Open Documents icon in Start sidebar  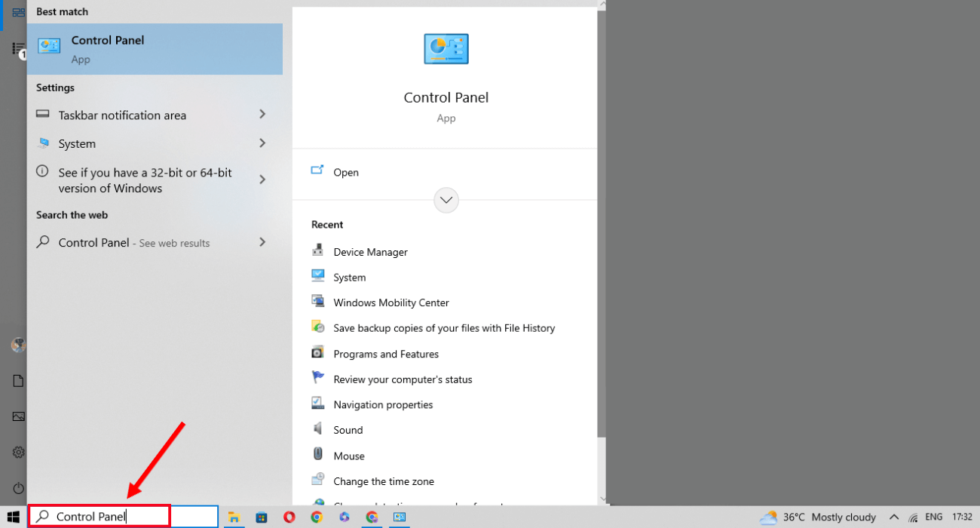[18, 381]
